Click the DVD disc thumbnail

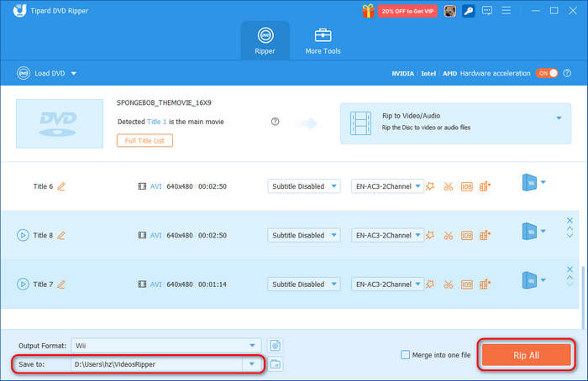pyautogui.click(x=60, y=123)
